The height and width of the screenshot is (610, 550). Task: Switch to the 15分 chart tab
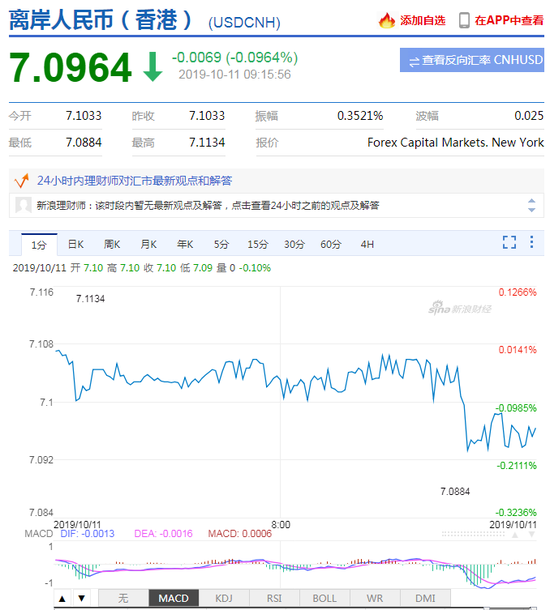click(x=258, y=244)
